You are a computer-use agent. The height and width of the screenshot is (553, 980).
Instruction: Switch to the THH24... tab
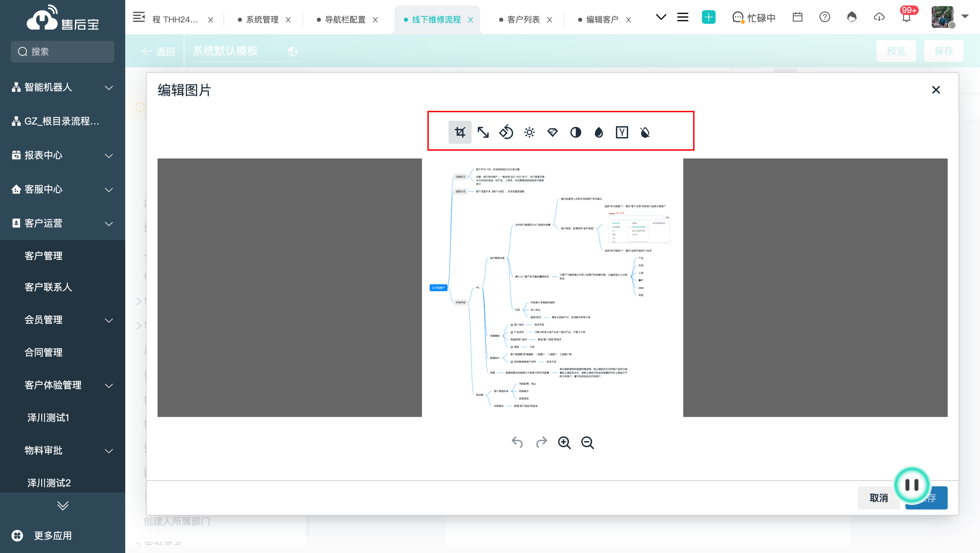point(175,19)
